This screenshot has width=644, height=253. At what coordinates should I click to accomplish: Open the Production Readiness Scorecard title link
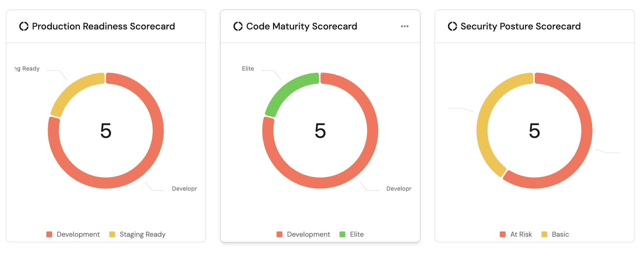pyautogui.click(x=103, y=26)
